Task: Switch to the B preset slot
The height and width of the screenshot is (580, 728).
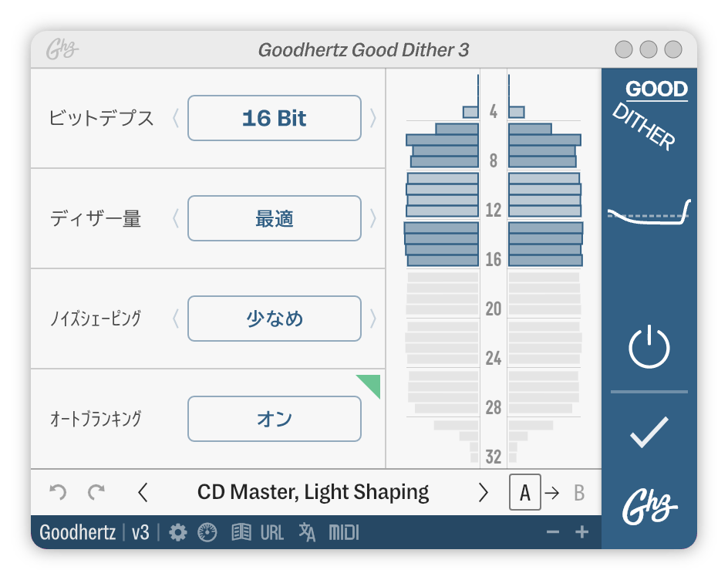Action: (579, 493)
